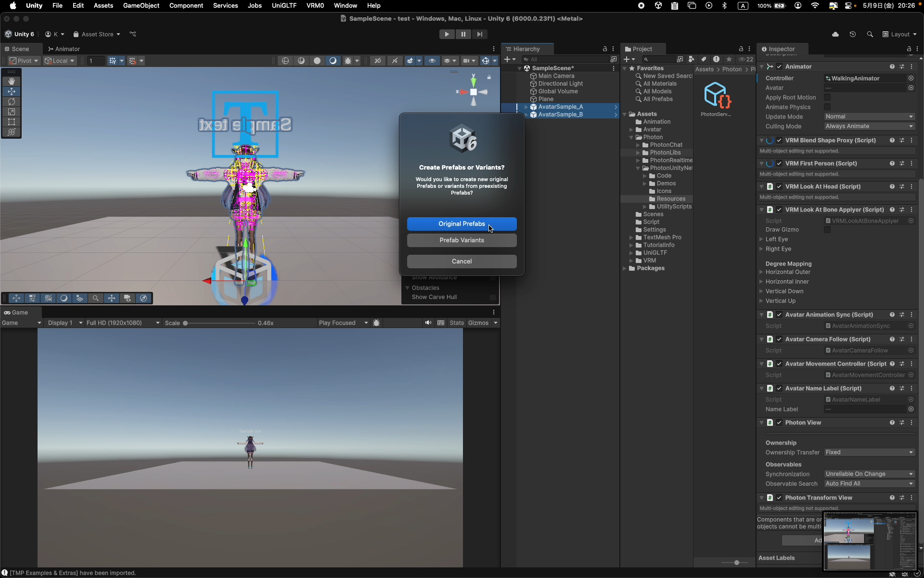Image resolution: width=924 pixels, height=578 pixels.
Task: Select the Scale tool
Action: [x=12, y=112]
